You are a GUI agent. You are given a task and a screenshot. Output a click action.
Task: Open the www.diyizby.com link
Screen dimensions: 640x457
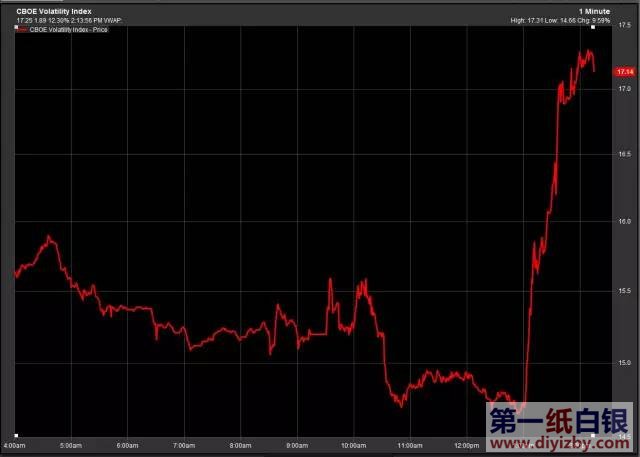pos(560,440)
